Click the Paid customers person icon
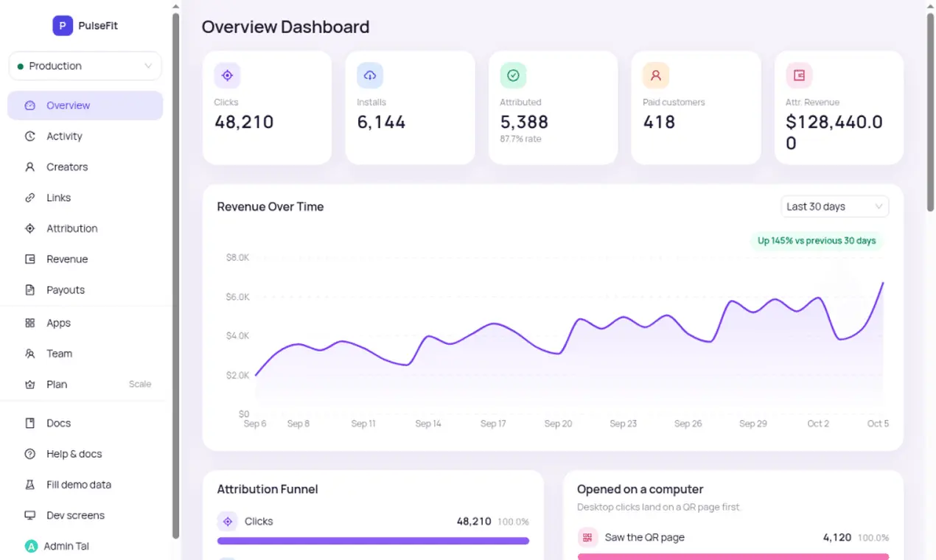This screenshot has height=560, width=936. tap(656, 75)
